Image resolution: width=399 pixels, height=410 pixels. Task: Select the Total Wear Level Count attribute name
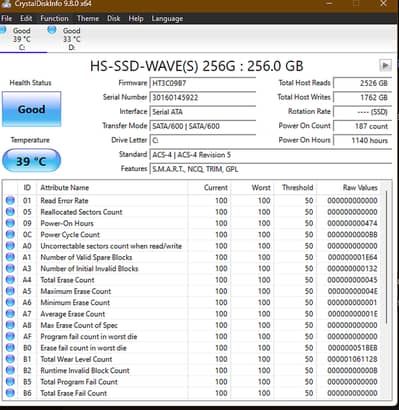(76, 359)
